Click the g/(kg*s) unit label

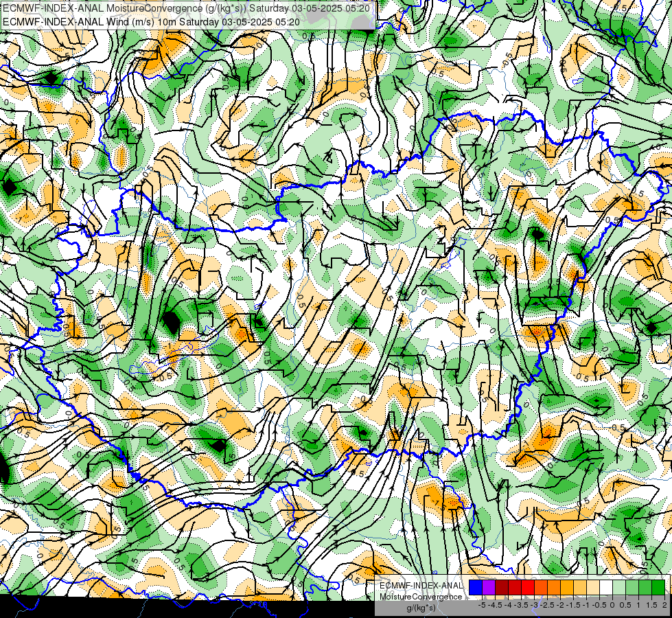[x=421, y=608]
